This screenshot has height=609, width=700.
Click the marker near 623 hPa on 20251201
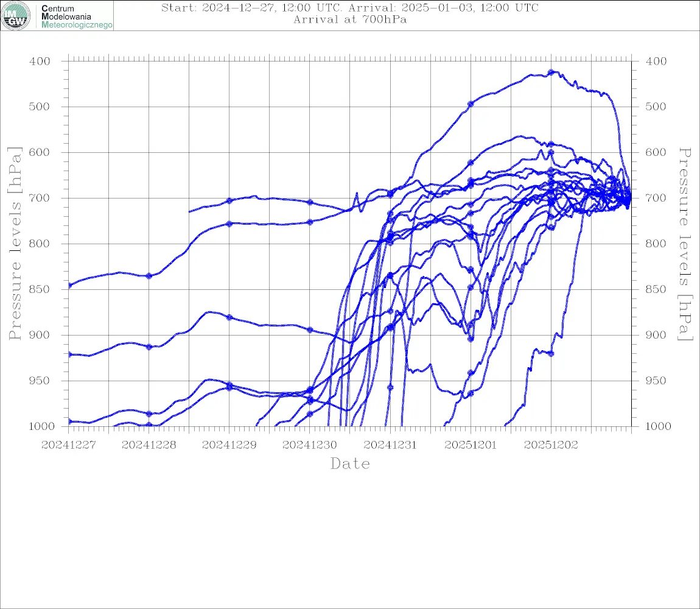(x=471, y=163)
